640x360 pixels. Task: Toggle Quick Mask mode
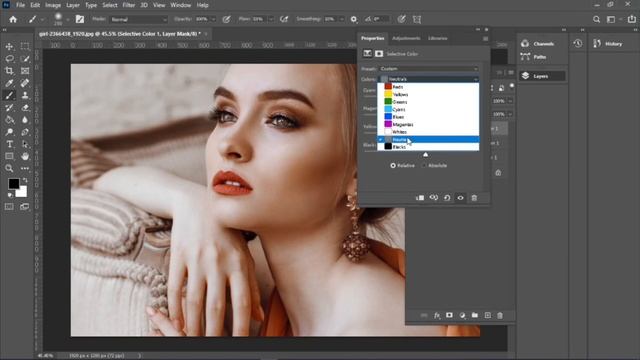9,207
